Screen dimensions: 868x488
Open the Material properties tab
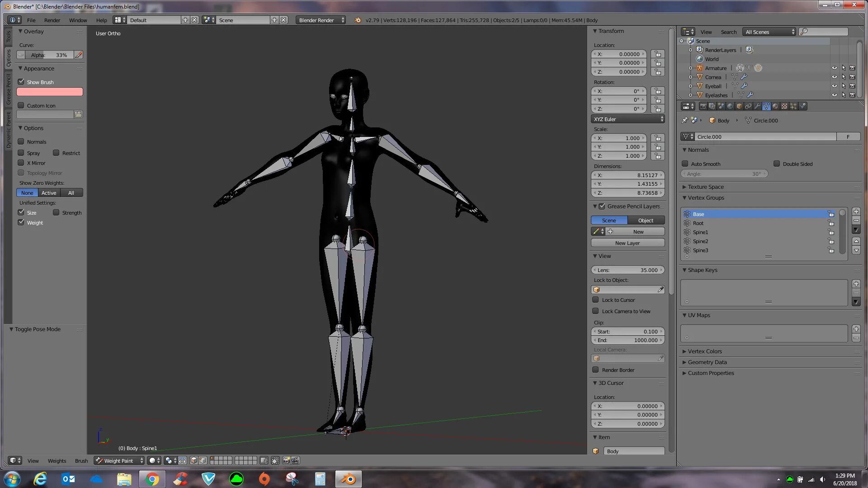[x=775, y=106]
